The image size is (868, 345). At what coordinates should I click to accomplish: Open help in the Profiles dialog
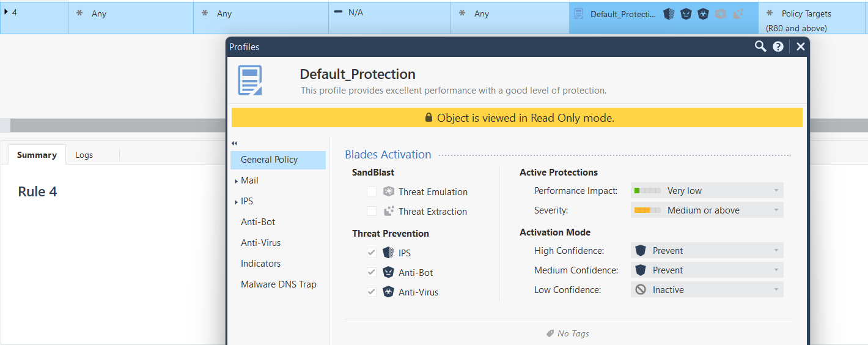coord(778,46)
